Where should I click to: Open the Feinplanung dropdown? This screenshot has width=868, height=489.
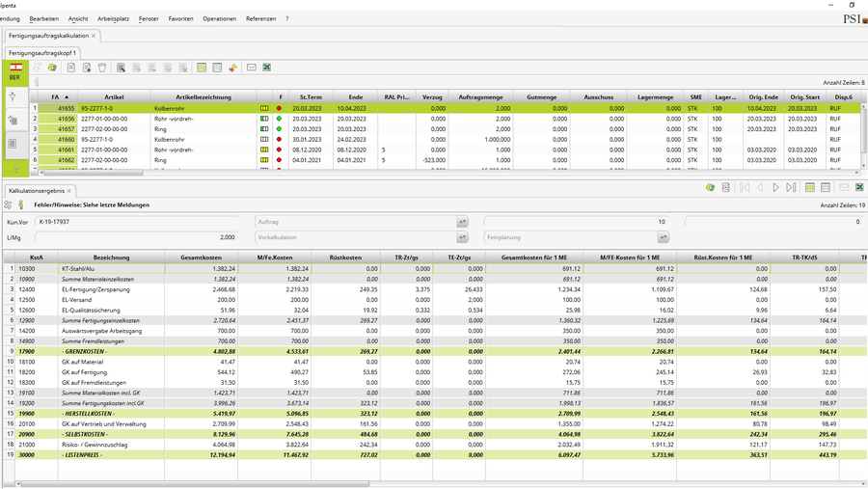click(x=664, y=237)
